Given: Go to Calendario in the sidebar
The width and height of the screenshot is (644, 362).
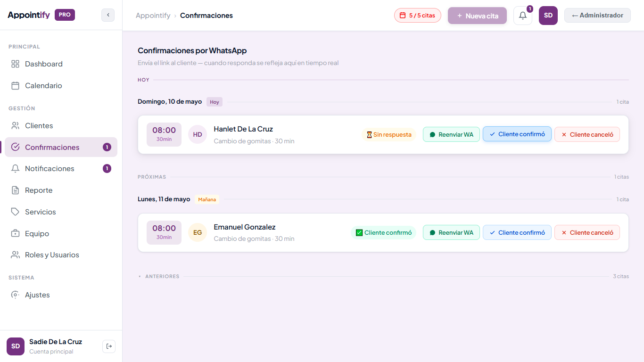Looking at the screenshot, I should 61,86.
